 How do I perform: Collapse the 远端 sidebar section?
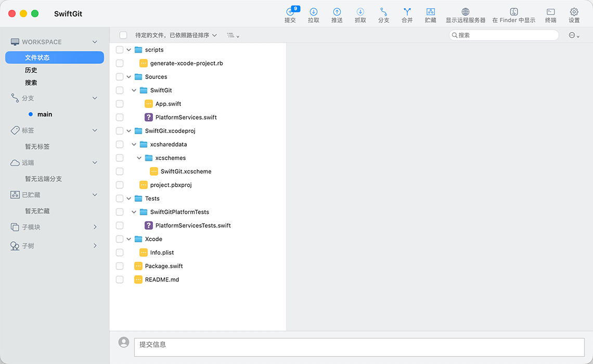(x=95, y=163)
